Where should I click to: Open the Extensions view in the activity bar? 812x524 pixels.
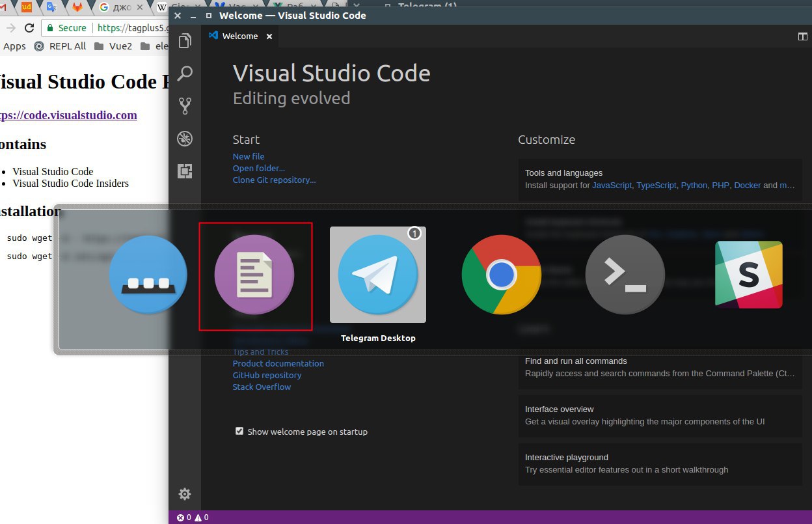tap(185, 171)
